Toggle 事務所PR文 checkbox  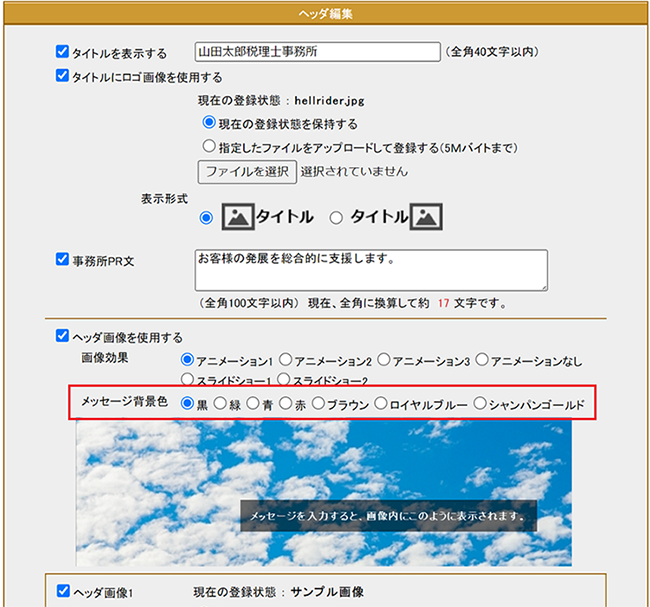[62, 259]
